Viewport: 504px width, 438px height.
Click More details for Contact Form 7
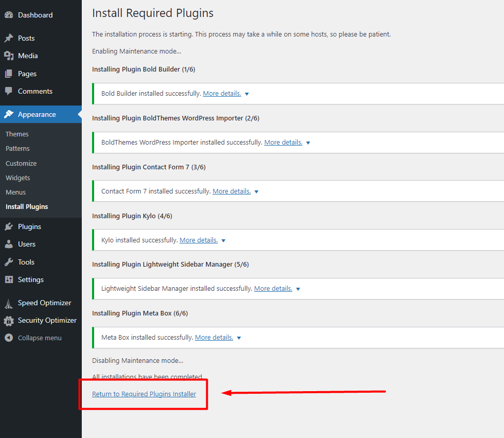(232, 191)
